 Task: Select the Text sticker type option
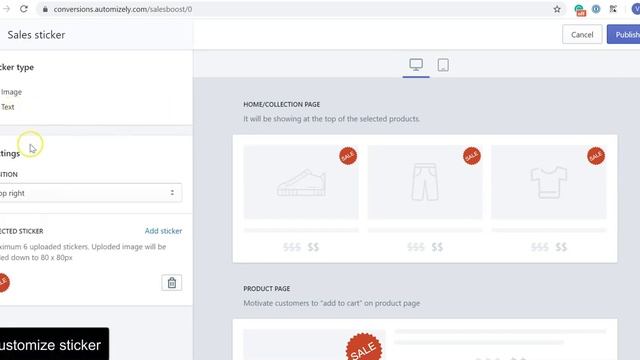(7, 107)
